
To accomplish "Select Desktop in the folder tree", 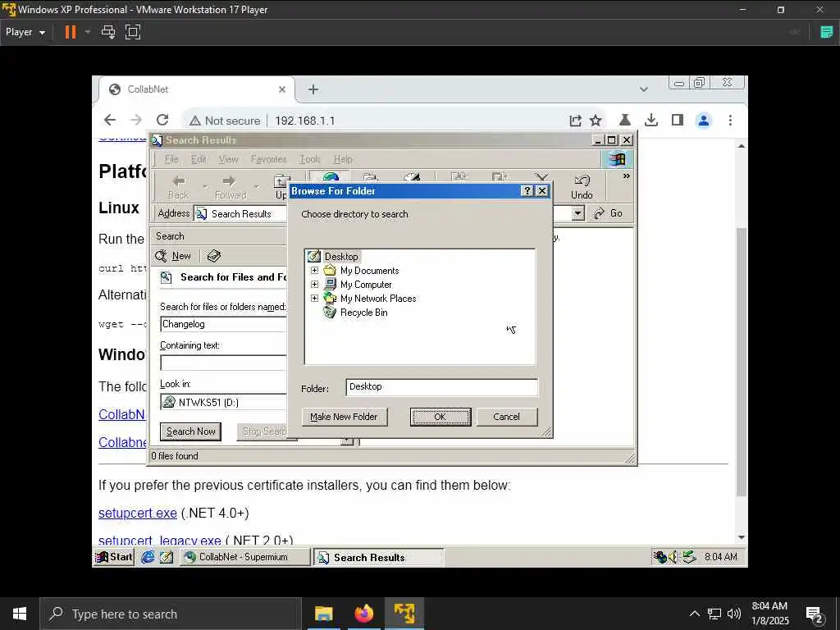I will click(x=341, y=257).
